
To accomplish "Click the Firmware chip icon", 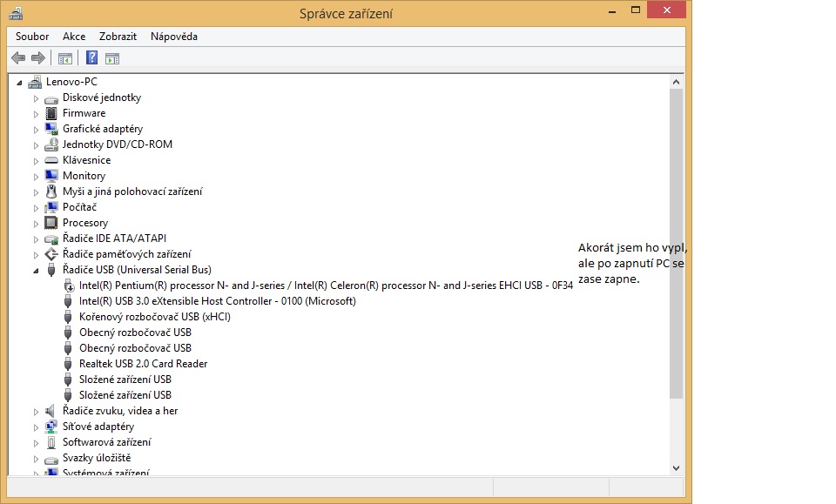I will tap(51, 113).
